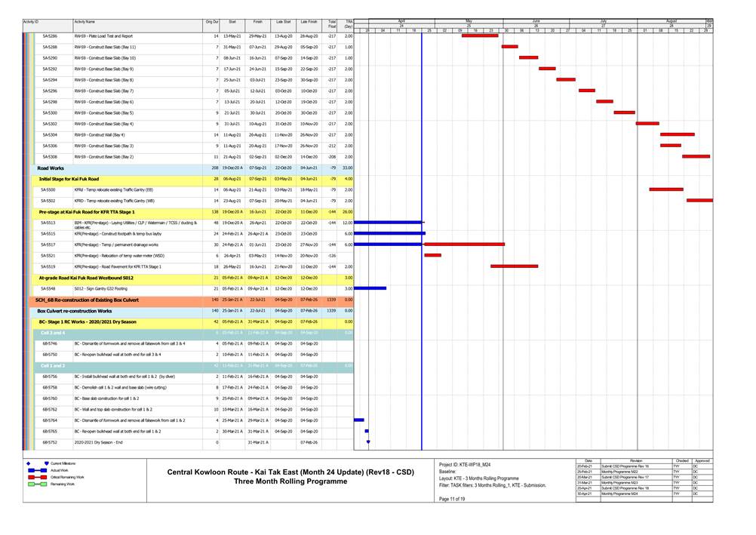The height and width of the screenshot is (535, 756).
Task: Click the Current Milestone diamond legend icon
Action: [x=27, y=463]
